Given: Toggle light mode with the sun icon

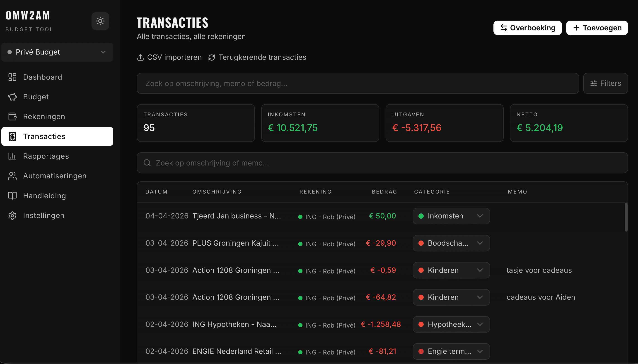Looking at the screenshot, I should [x=100, y=21].
